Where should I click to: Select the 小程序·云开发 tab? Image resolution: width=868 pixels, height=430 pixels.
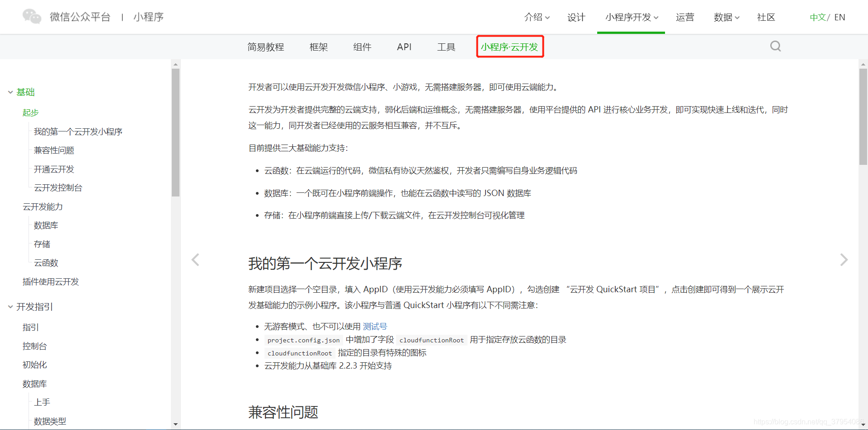pos(509,47)
